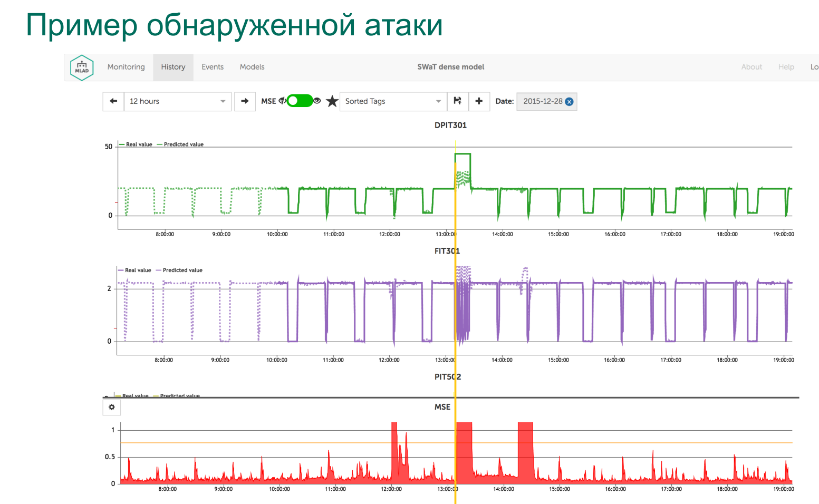This screenshot has width=819, height=504.
Task: Click the crossed-out eye icon beside MSE
Action: point(283,101)
